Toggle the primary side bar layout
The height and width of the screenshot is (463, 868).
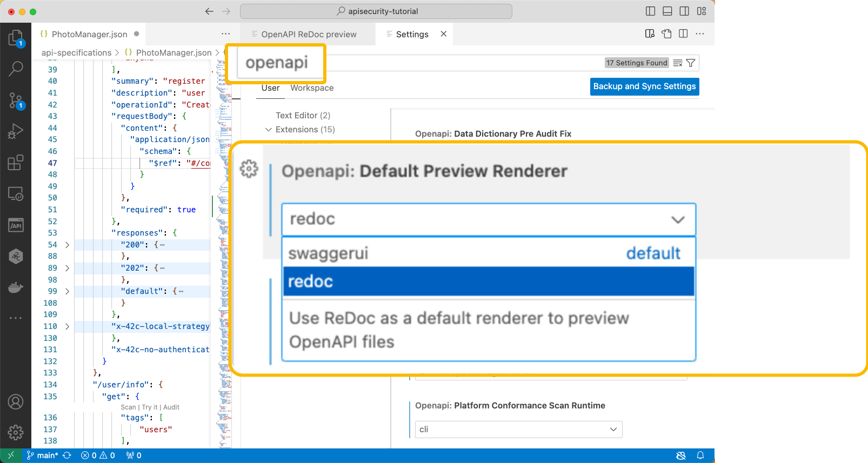pos(651,11)
